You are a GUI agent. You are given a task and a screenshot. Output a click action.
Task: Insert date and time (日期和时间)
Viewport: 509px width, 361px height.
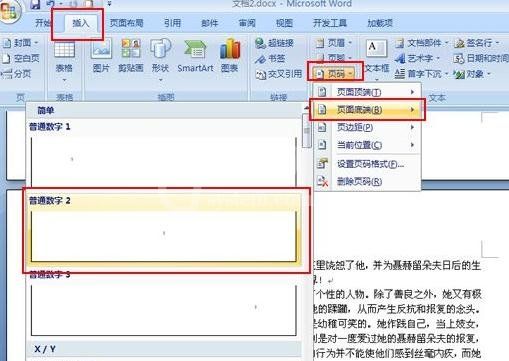click(481, 59)
